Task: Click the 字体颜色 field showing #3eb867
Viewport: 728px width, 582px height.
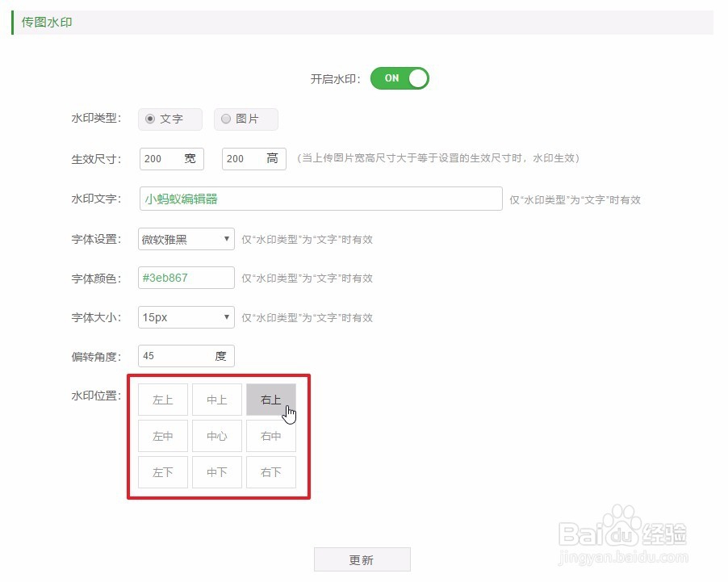Action: tap(186, 278)
